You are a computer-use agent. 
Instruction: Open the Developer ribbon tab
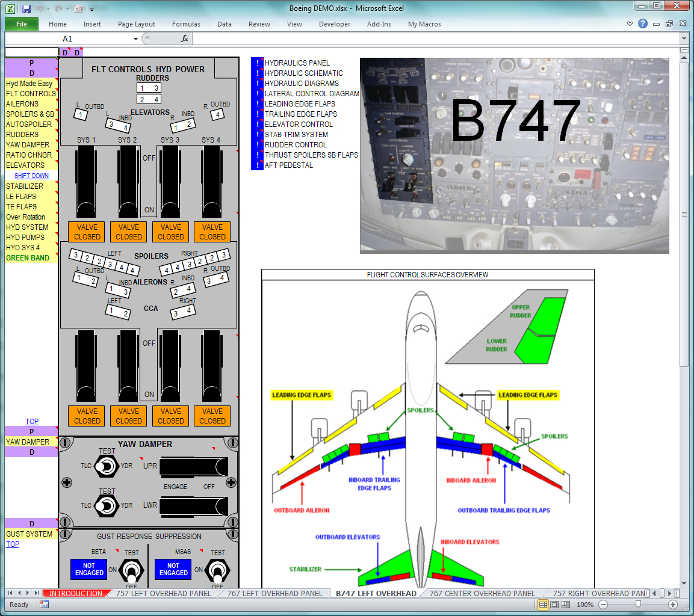(335, 24)
